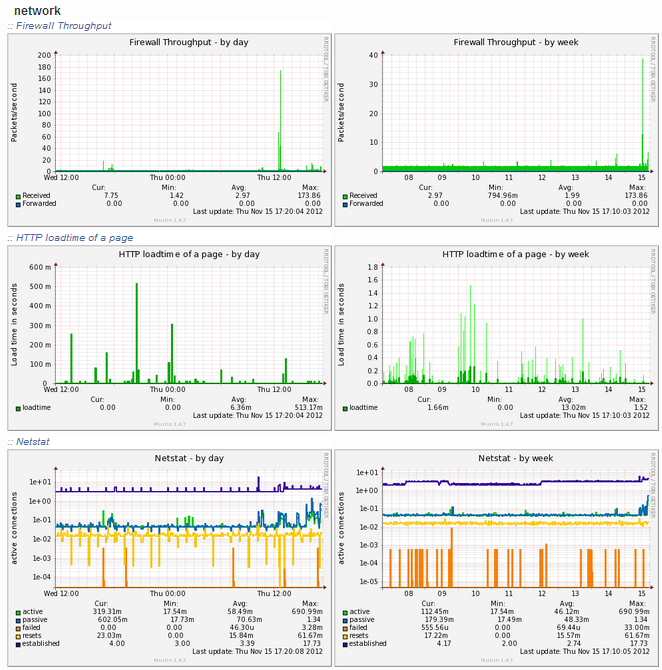The width and height of the screenshot is (662, 670).
Task: Click the green loadtime swatch in daily HTTP legend
Action: [18, 409]
